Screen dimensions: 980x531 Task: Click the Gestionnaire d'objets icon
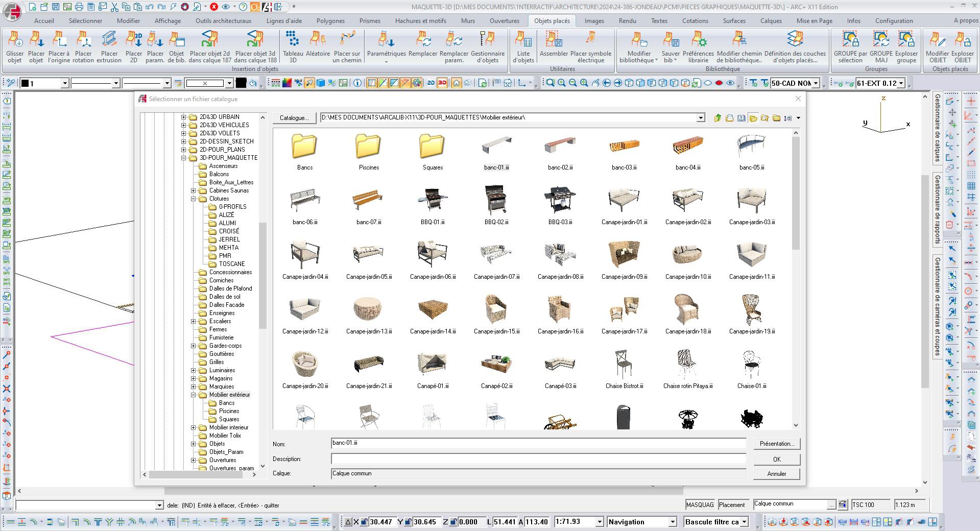coord(487,40)
